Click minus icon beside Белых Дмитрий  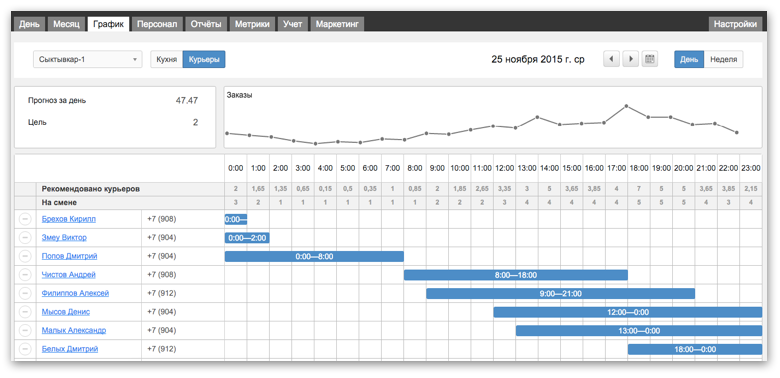[x=25, y=349]
